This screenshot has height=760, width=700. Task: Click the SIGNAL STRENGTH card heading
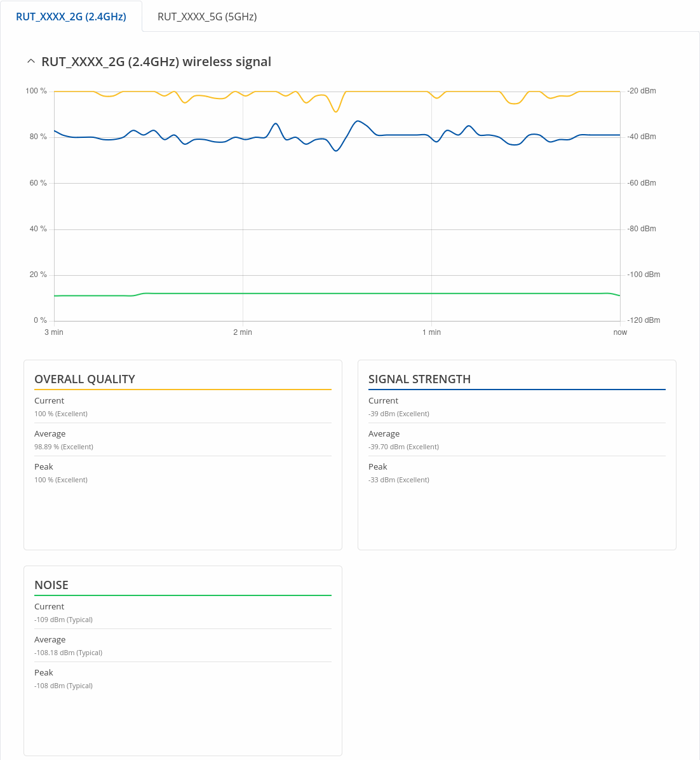(x=419, y=379)
